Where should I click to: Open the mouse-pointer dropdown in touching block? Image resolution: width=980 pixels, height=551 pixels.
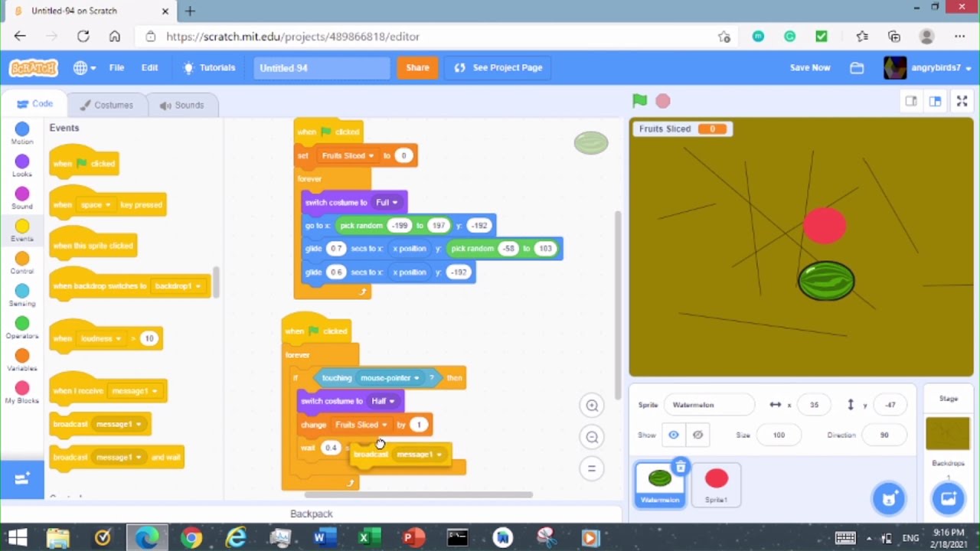tap(390, 377)
